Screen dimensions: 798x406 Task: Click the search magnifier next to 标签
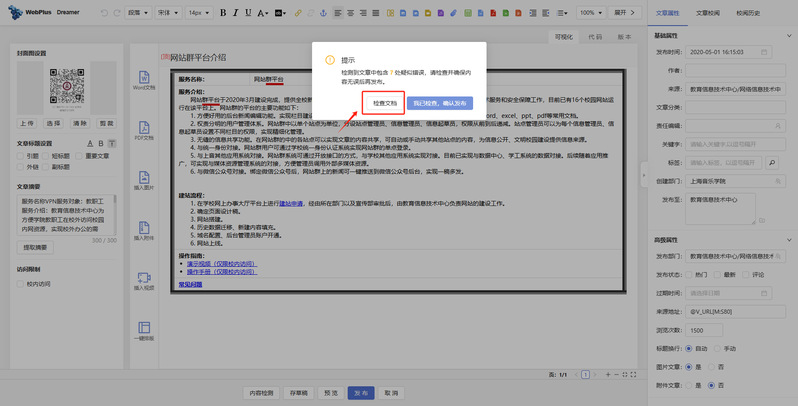click(772, 163)
